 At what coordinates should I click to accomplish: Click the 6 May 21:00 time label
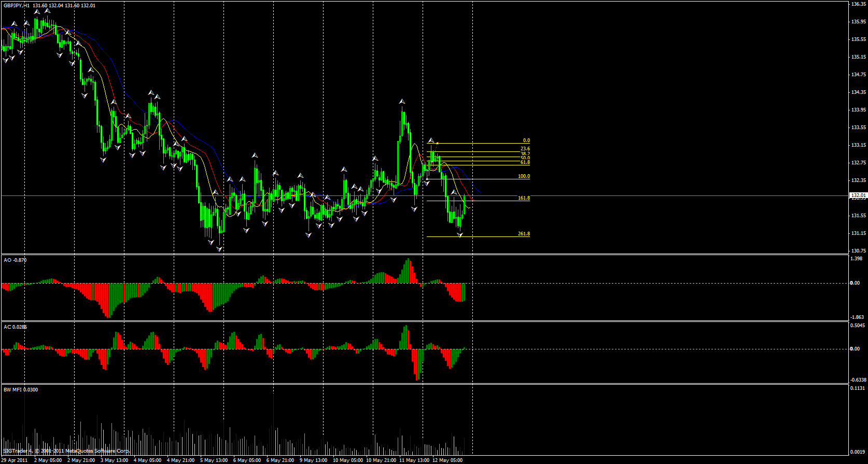click(x=280, y=460)
